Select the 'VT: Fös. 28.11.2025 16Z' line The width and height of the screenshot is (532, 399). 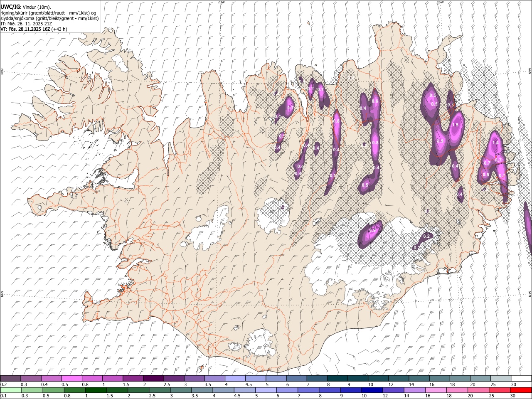[x=26, y=29]
